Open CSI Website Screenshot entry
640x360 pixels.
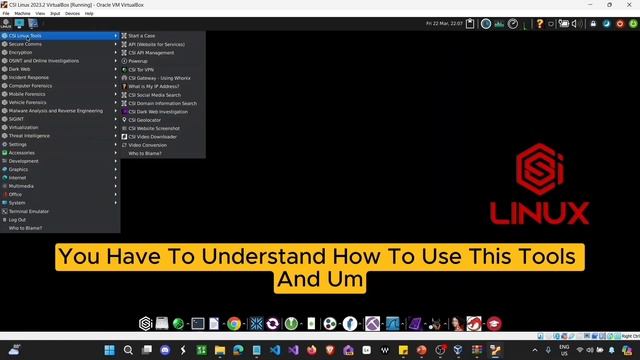pyautogui.click(x=163, y=128)
